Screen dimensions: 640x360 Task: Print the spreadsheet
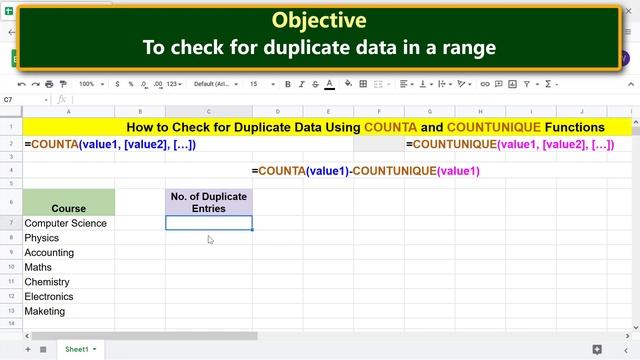pos(49,84)
